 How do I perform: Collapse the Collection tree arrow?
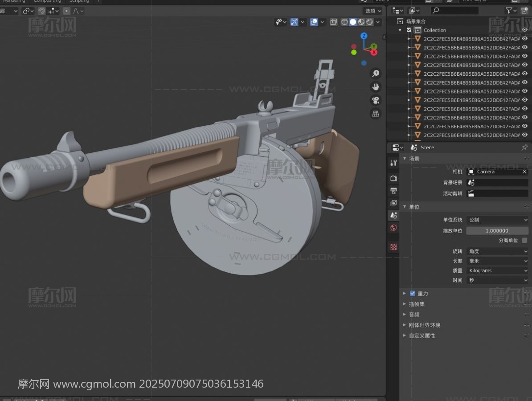(x=401, y=30)
